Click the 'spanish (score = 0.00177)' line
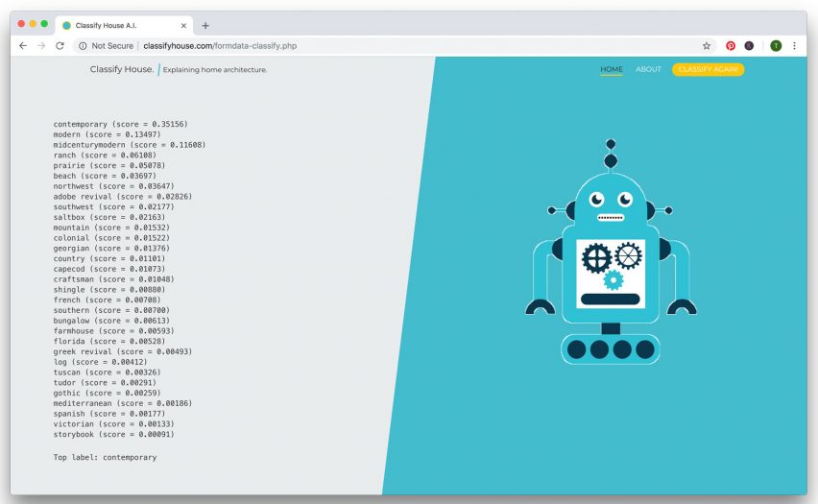Screen dimensions: 818x504 [109, 414]
